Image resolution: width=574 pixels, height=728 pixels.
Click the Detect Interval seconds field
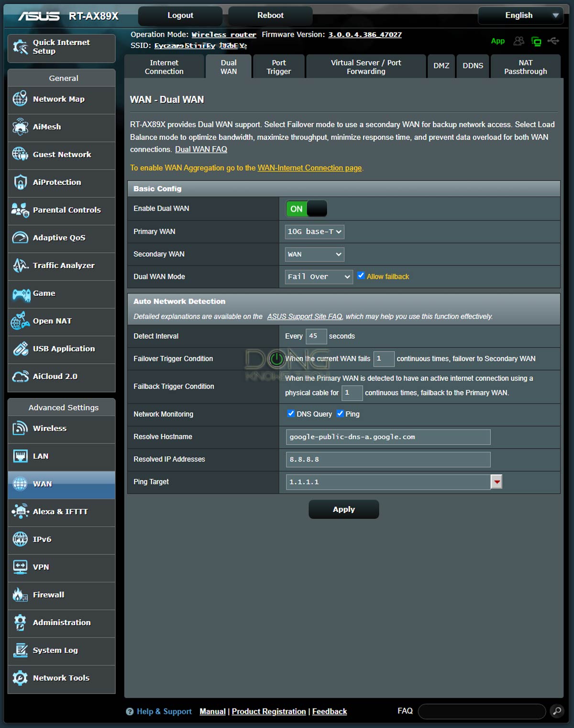pos(316,337)
